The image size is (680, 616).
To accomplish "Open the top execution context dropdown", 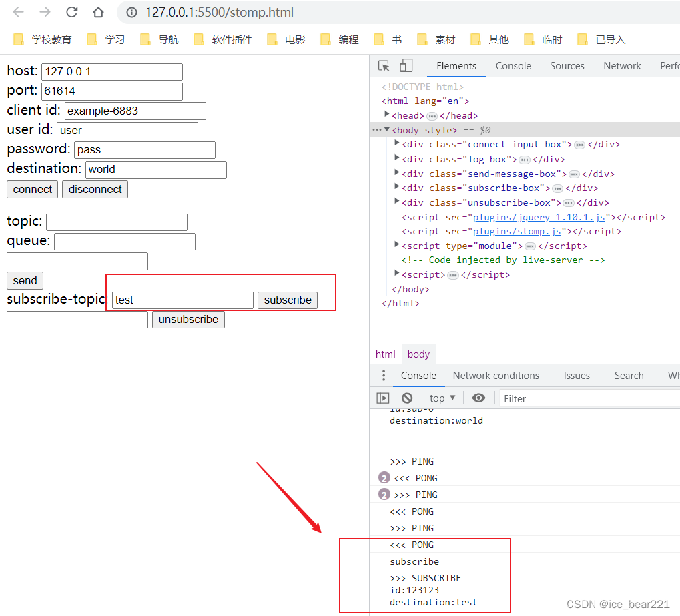I will tap(441, 398).
